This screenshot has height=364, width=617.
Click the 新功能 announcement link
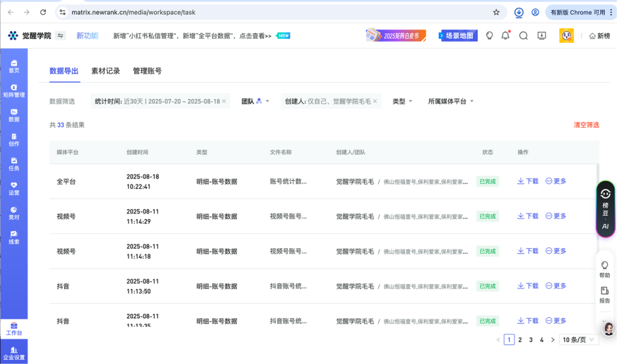pos(87,36)
